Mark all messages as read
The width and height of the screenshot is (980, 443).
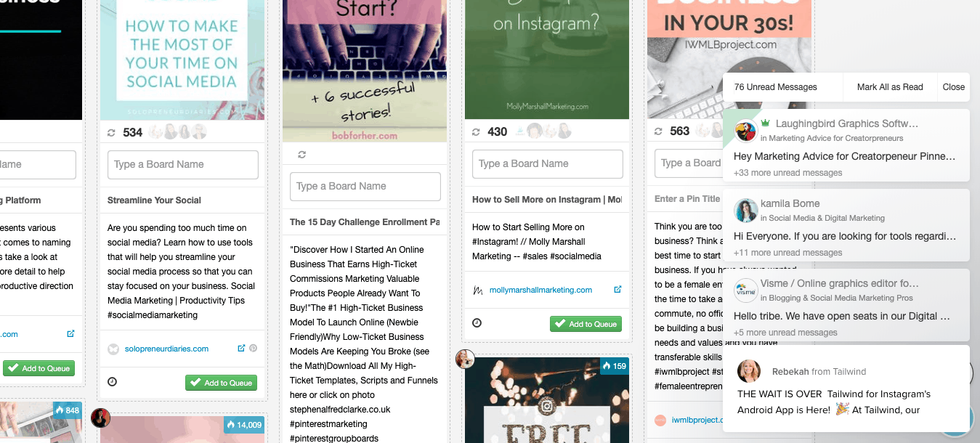click(x=890, y=87)
